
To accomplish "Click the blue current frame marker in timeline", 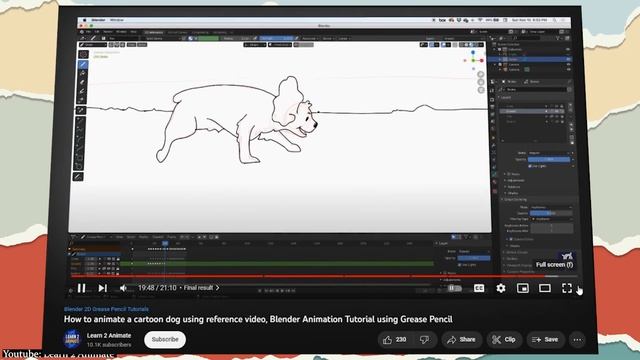I will (x=165, y=243).
